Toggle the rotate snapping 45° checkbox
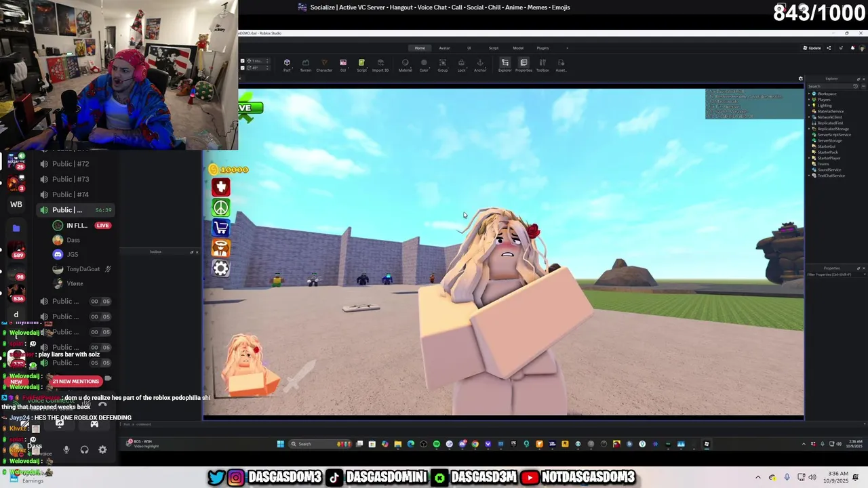Viewport: 868px width, 488px height. click(x=243, y=68)
